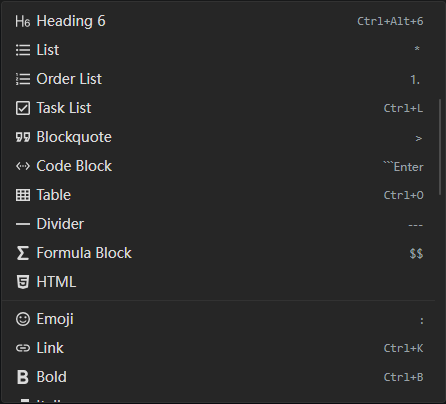Viewport: 446px width, 404px height.
Task: Click the HTML5 shield icon
Action: [23, 282]
